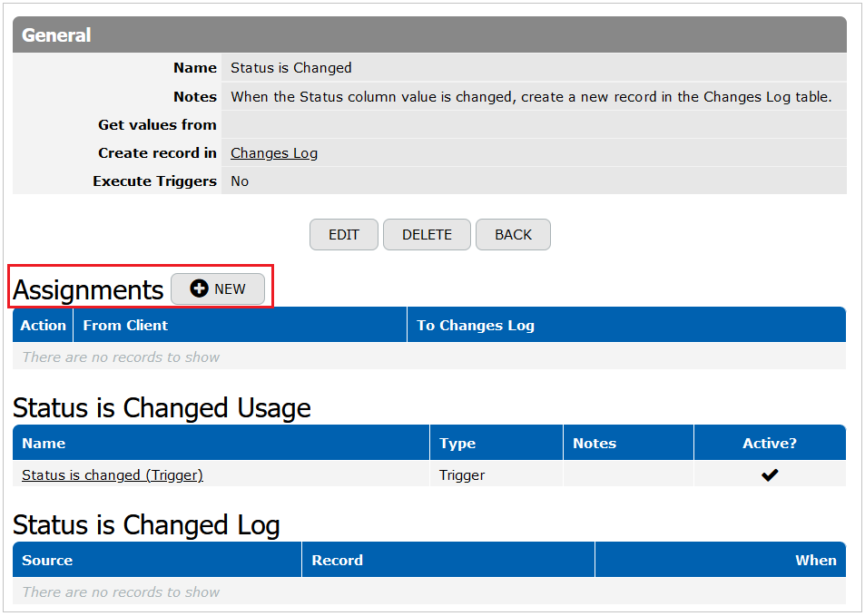Screen dimensions: 865x616
Task: Click the Get values from label
Action: tap(157, 124)
